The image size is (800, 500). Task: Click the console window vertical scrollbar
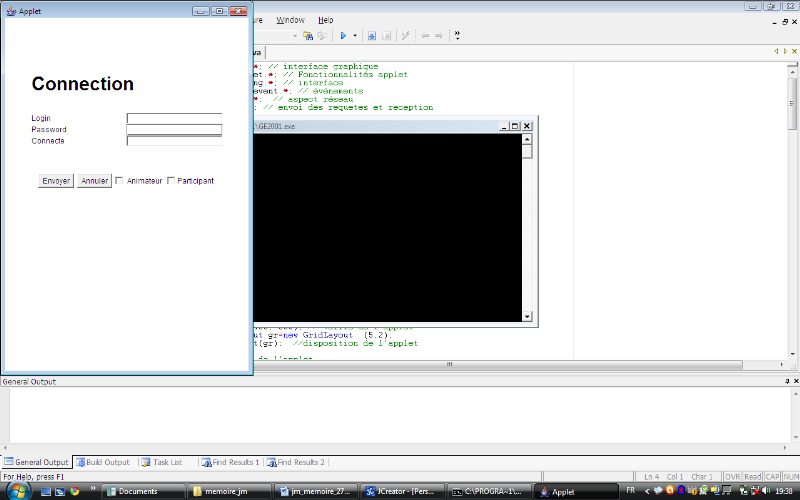click(x=527, y=230)
